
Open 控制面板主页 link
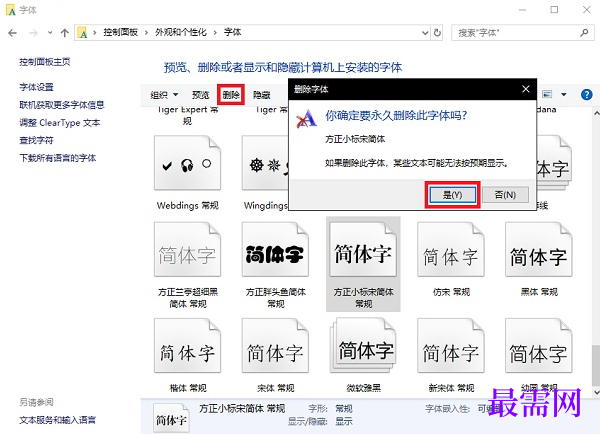[x=45, y=62]
